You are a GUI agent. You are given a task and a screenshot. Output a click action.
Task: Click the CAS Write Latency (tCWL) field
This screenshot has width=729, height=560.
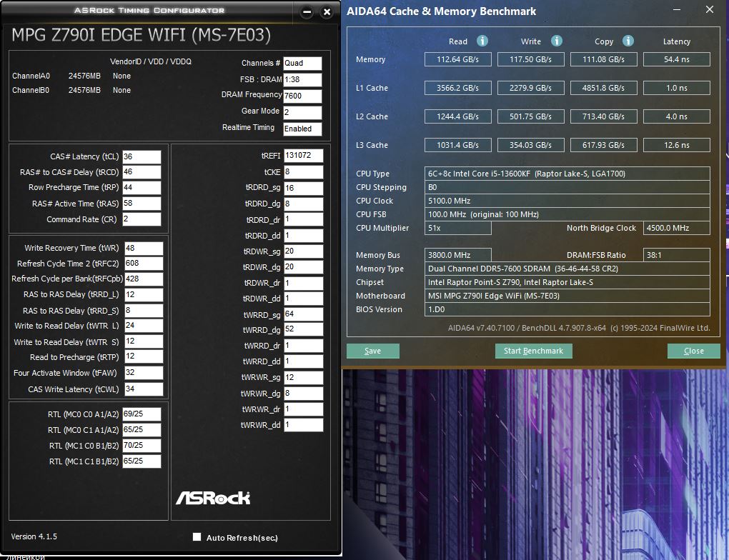[144, 389]
